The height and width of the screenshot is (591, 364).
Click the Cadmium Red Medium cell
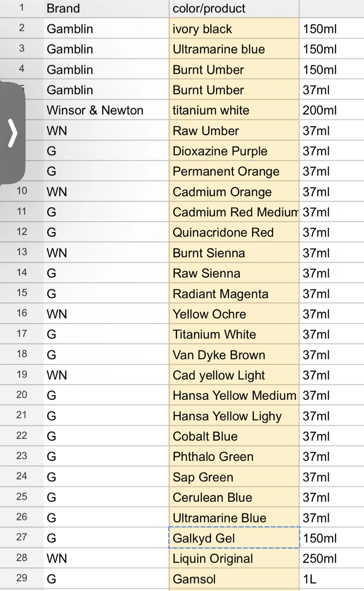pyautogui.click(x=234, y=212)
